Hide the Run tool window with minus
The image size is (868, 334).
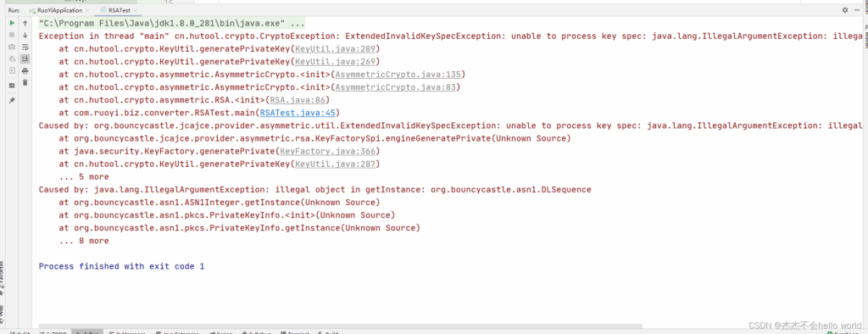(x=857, y=10)
